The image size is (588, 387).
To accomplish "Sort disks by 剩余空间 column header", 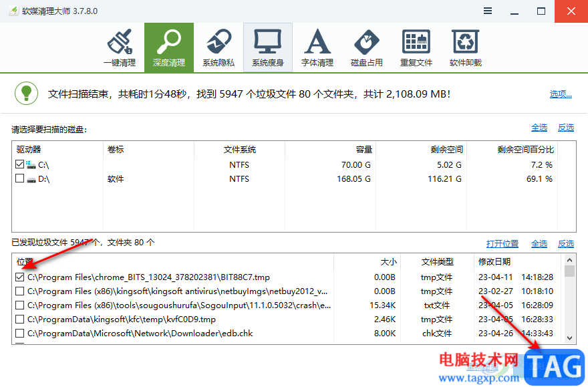I will point(421,149).
